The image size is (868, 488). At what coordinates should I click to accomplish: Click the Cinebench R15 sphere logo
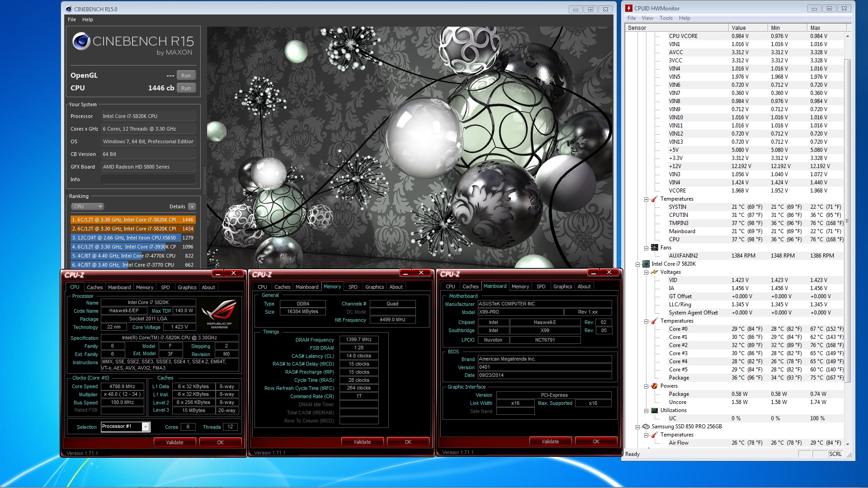(81, 41)
